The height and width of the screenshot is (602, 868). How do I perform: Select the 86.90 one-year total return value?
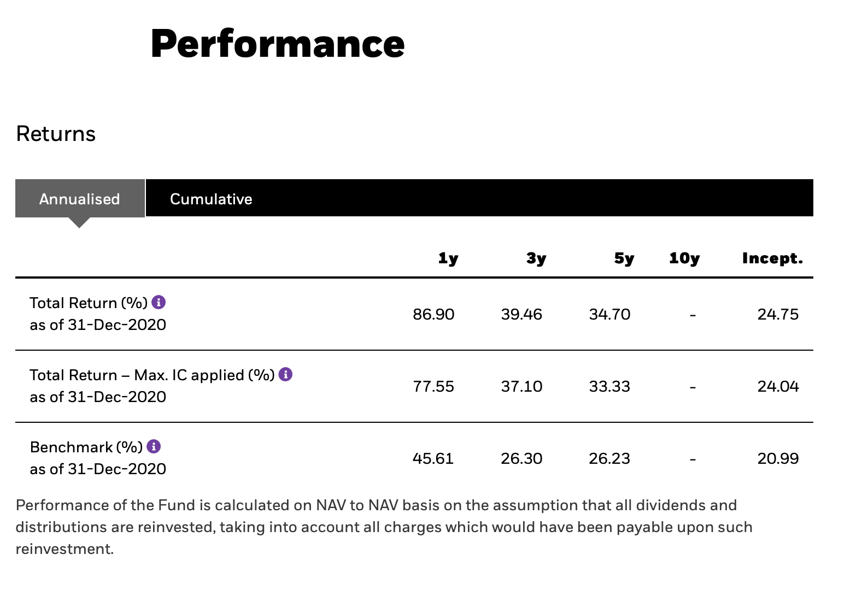pos(433,315)
